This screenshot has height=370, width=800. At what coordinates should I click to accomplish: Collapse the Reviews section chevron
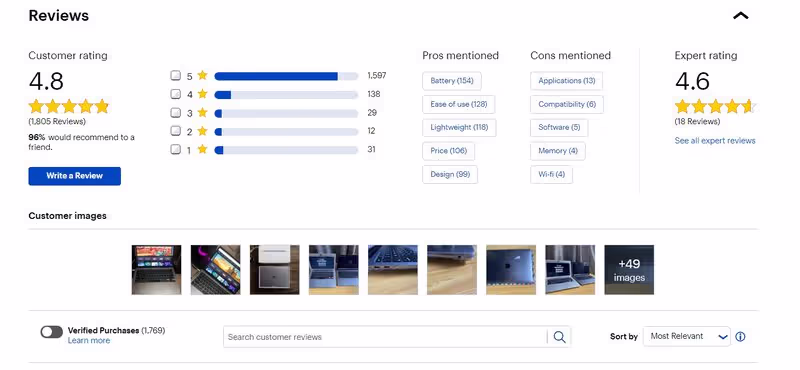[x=740, y=16]
